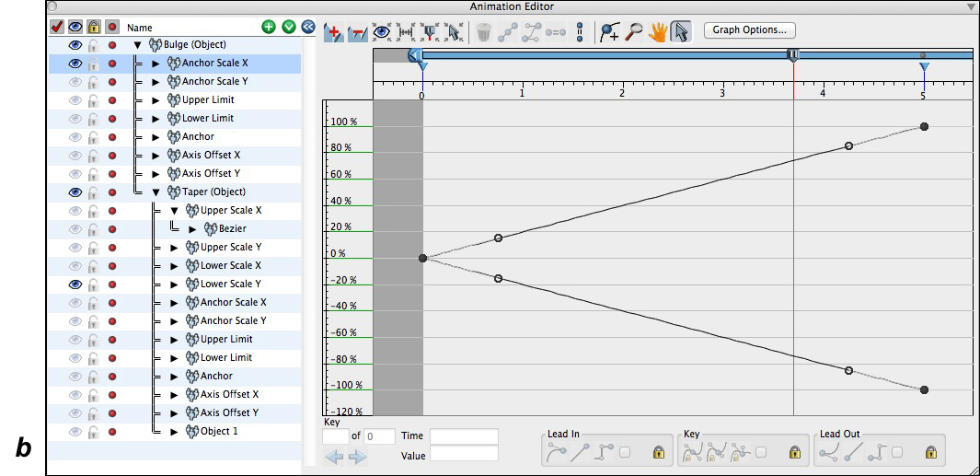Click the add keyframe icon in toolbar
This screenshot has height=476, width=980.
point(333,32)
